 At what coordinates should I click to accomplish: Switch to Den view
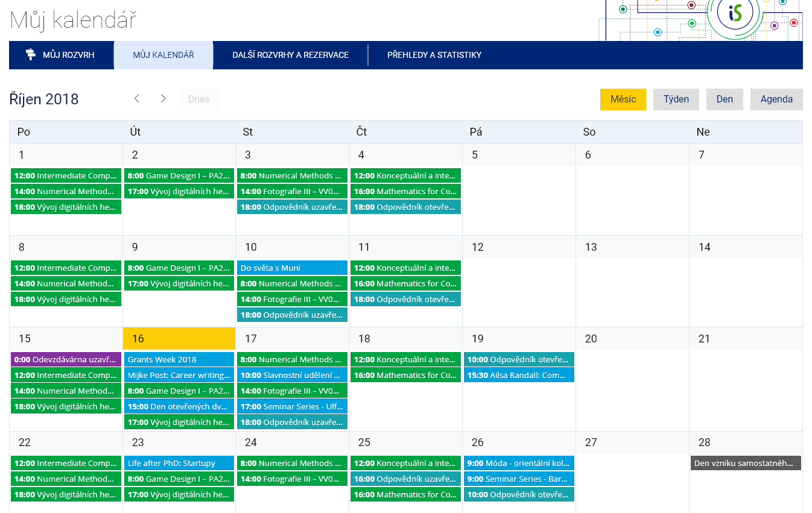point(725,99)
